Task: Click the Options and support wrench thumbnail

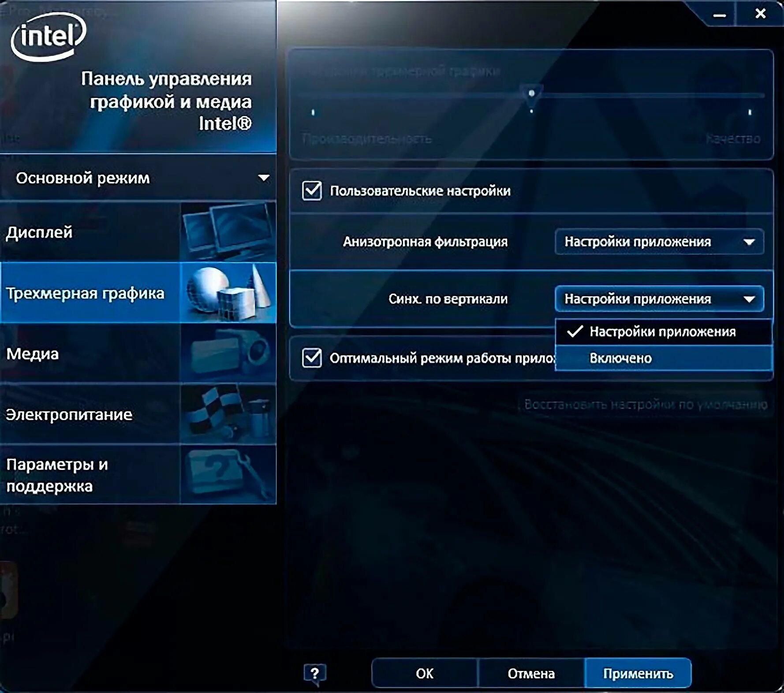Action: click(228, 475)
